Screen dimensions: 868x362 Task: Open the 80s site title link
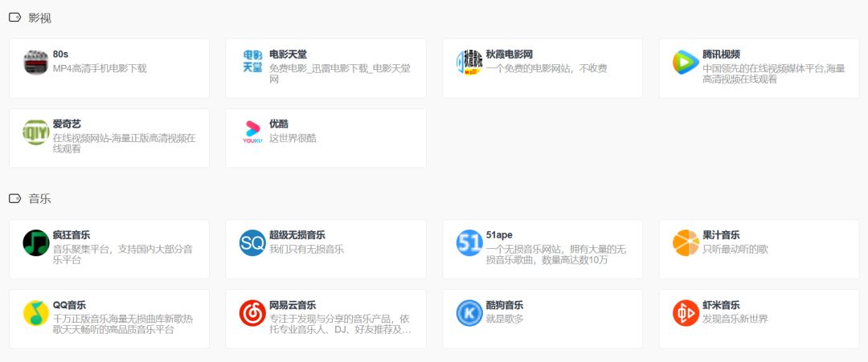[60, 54]
